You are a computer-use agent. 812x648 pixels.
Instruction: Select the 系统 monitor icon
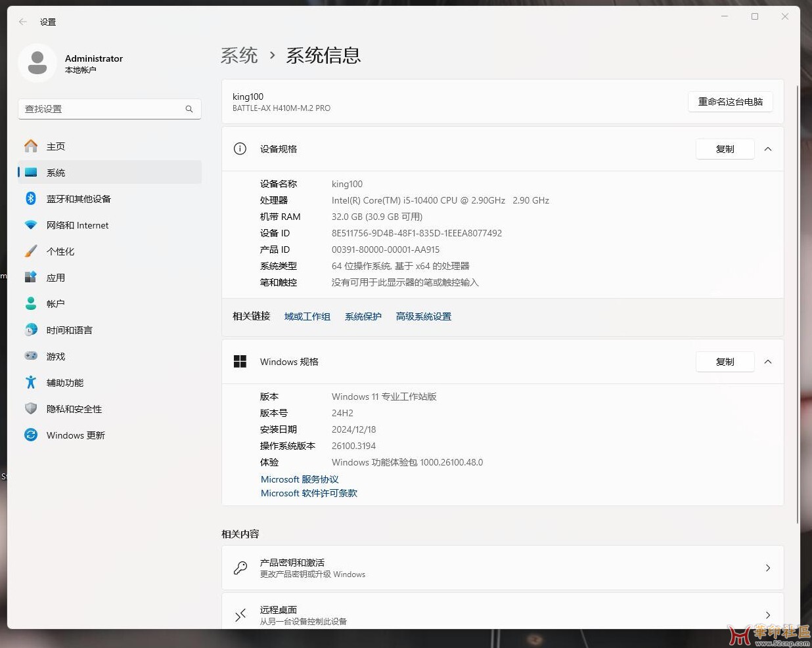tap(31, 173)
